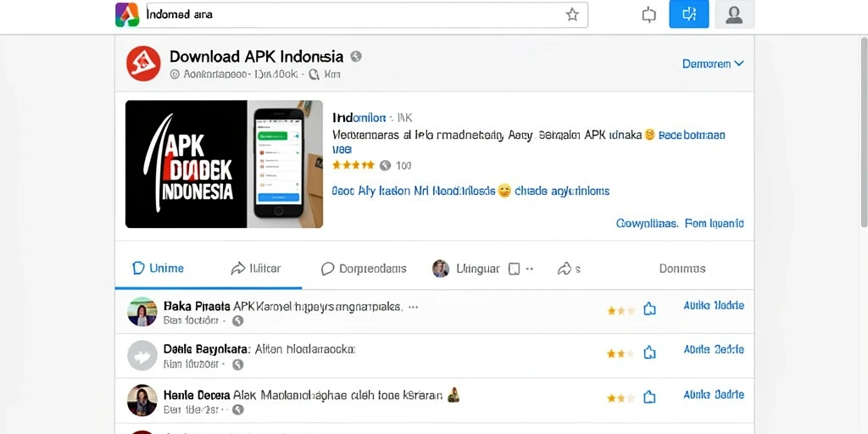Click the page's vertical scrollbar thumb
The height and width of the screenshot is (434, 868).
coord(864,131)
